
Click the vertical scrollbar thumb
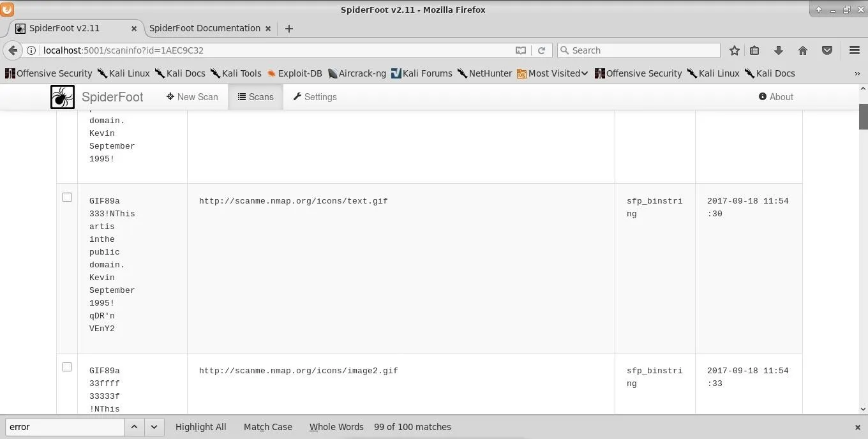[864, 116]
